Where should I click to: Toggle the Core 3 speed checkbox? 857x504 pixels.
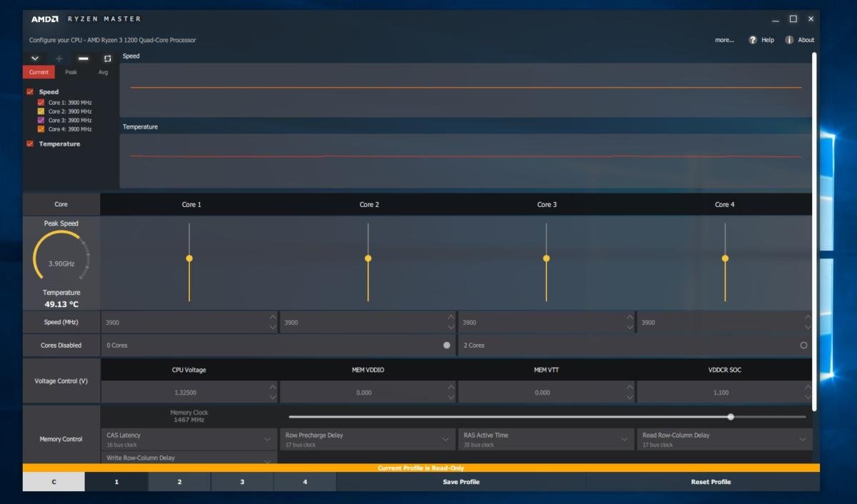(41, 120)
